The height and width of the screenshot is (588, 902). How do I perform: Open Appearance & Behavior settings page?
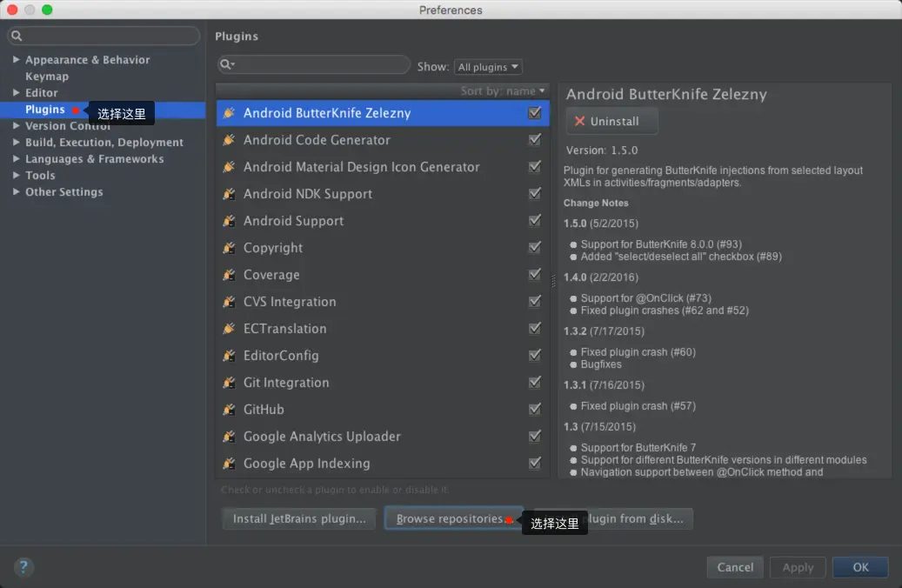tap(88, 60)
